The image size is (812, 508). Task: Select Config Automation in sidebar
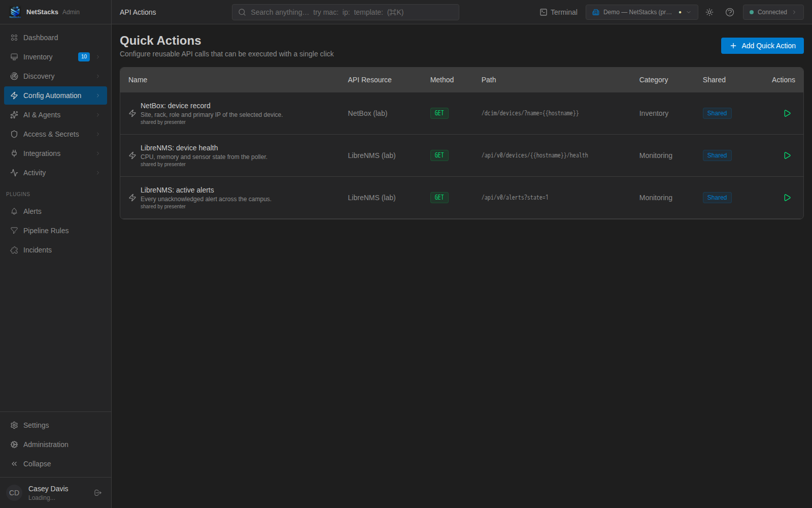click(56, 96)
